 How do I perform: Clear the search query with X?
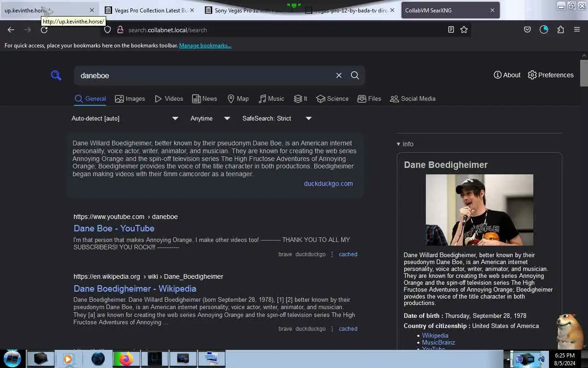pos(339,75)
